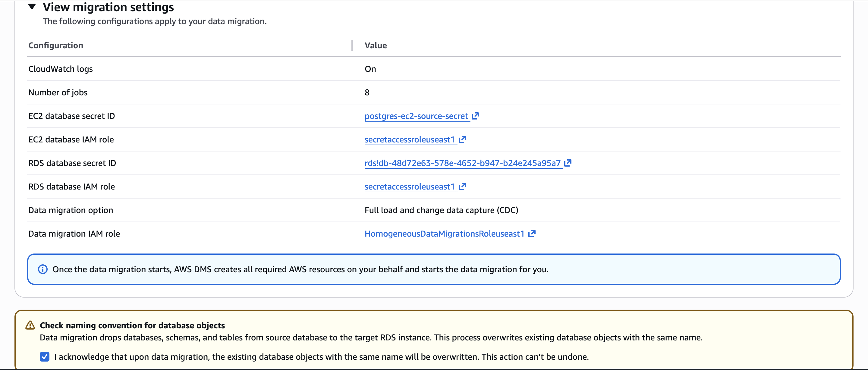Image resolution: width=868 pixels, height=370 pixels.
Task: Click the EC2 database IAM role label
Action: [71, 140]
